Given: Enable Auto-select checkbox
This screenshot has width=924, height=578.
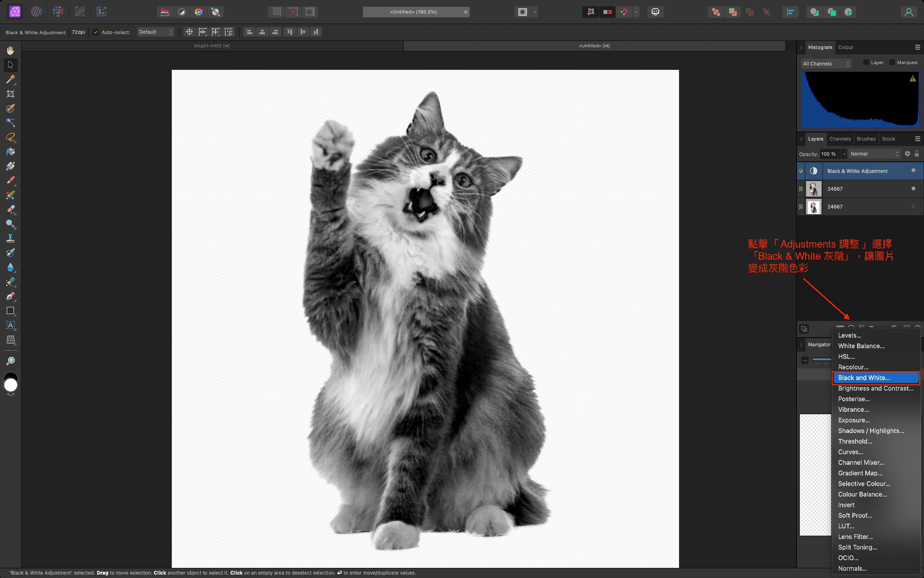Looking at the screenshot, I should (96, 32).
